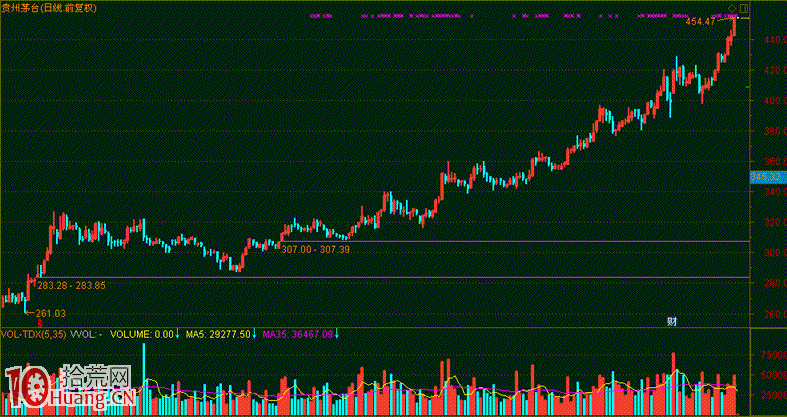Viewport: 787px width, 417px height.
Task: Click the MA35: 36467.09 label
Action: click(x=298, y=334)
